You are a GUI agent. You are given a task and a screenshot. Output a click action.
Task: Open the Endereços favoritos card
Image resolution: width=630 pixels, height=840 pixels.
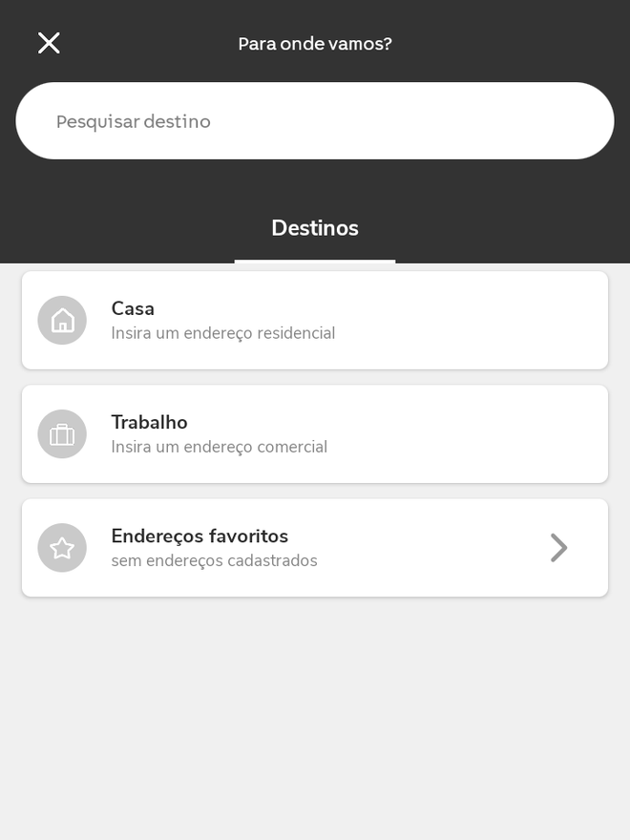coord(315,548)
